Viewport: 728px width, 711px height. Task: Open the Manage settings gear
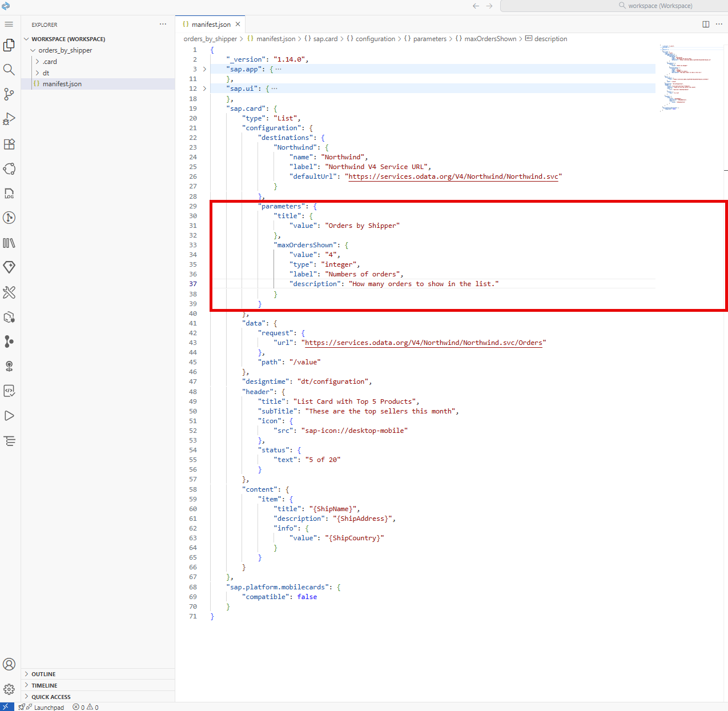9,689
